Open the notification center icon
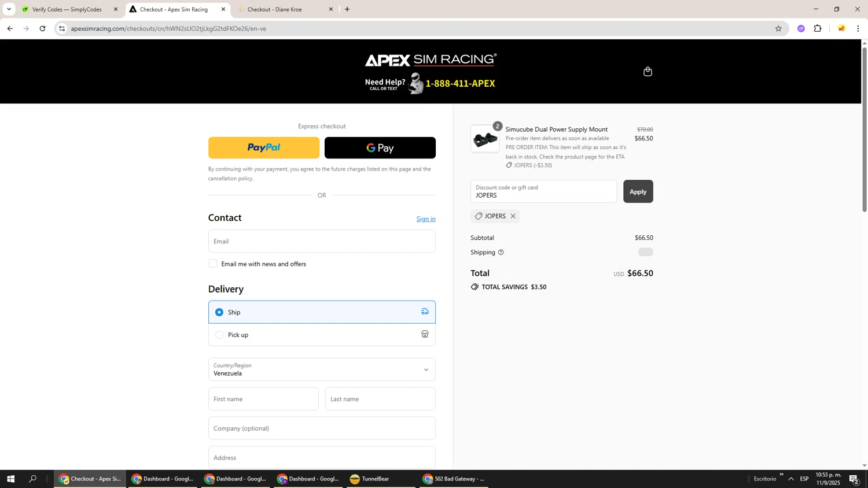This screenshot has height=488, width=868. tap(854, 479)
